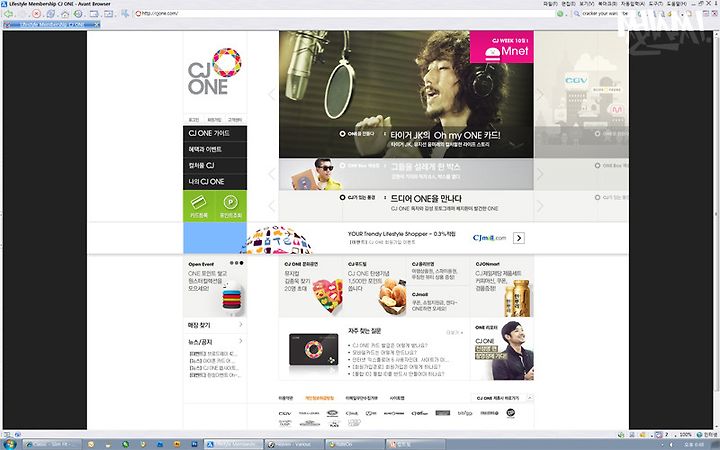The width and height of the screenshot is (720, 450).
Task: Select radio marker beside '드디어 ONE을 만나다'
Action: click(x=342, y=197)
